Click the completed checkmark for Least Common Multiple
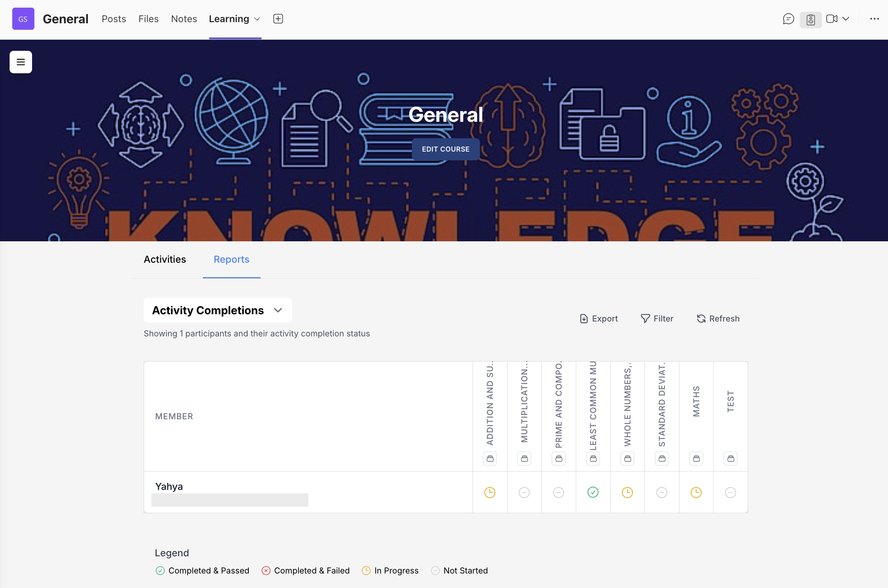The height and width of the screenshot is (588, 888). 593,493
